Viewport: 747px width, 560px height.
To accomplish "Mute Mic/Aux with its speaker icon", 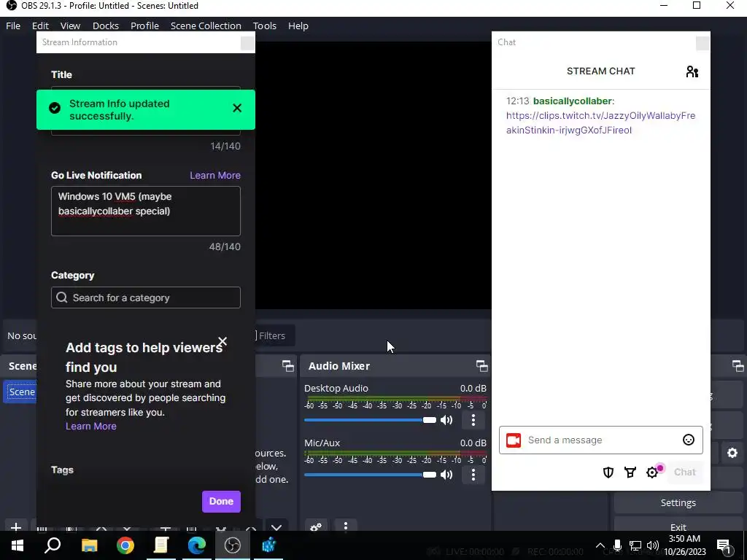I will pos(446,474).
